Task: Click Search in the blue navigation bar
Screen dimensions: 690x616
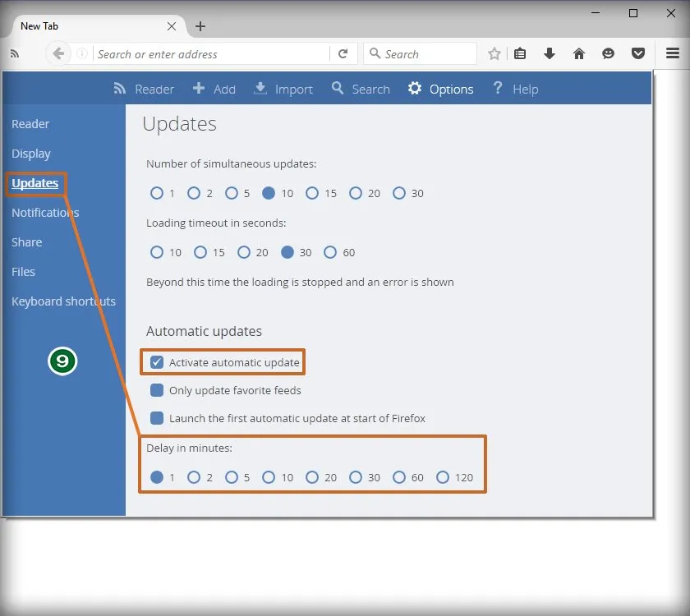Action: [361, 89]
